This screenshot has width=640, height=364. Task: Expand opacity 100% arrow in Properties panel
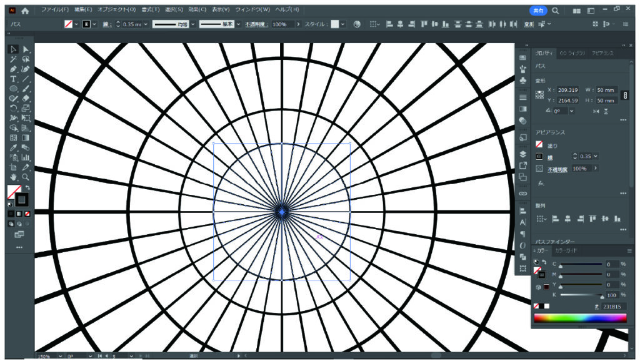596,168
